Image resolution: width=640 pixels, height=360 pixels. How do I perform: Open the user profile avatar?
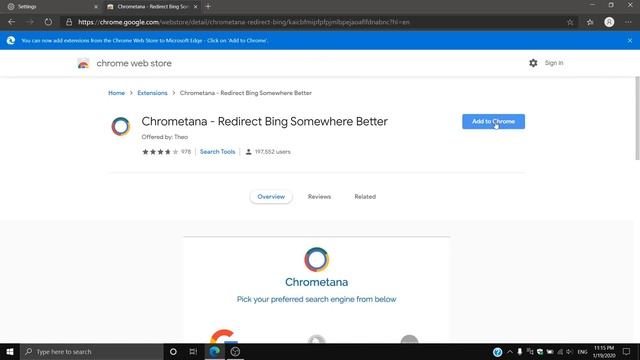[609, 22]
